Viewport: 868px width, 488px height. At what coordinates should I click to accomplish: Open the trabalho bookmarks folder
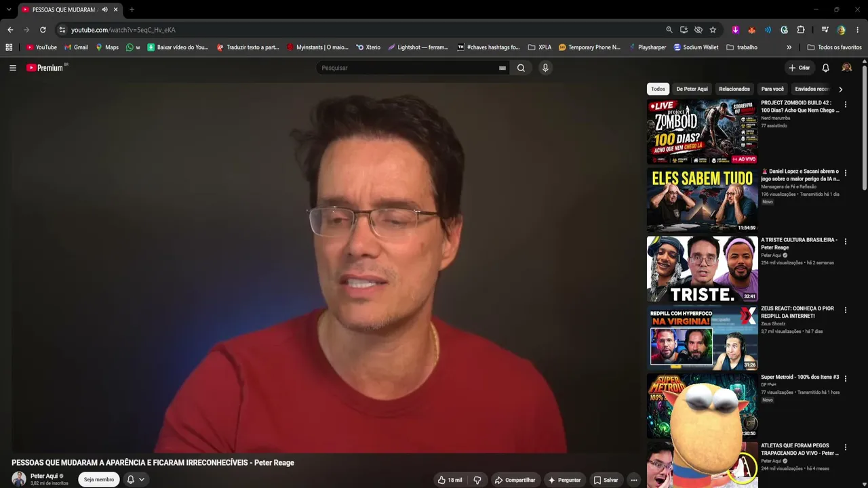point(741,47)
